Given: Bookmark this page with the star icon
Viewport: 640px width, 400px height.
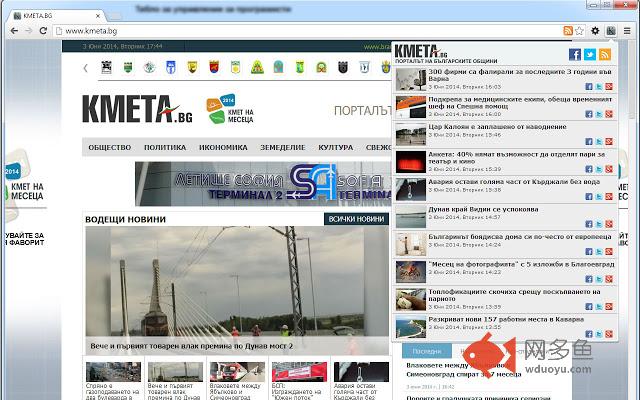Looking at the screenshot, I should point(579,31).
